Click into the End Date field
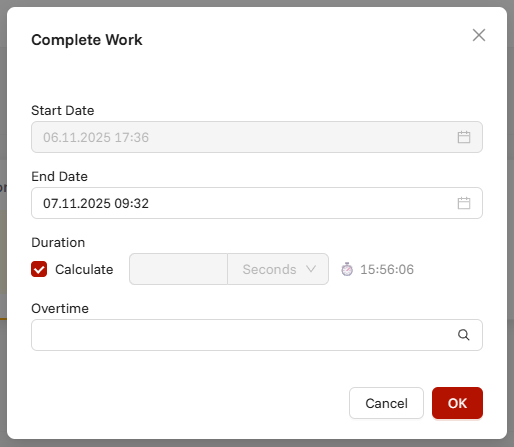514x447 pixels. pyautogui.click(x=257, y=203)
